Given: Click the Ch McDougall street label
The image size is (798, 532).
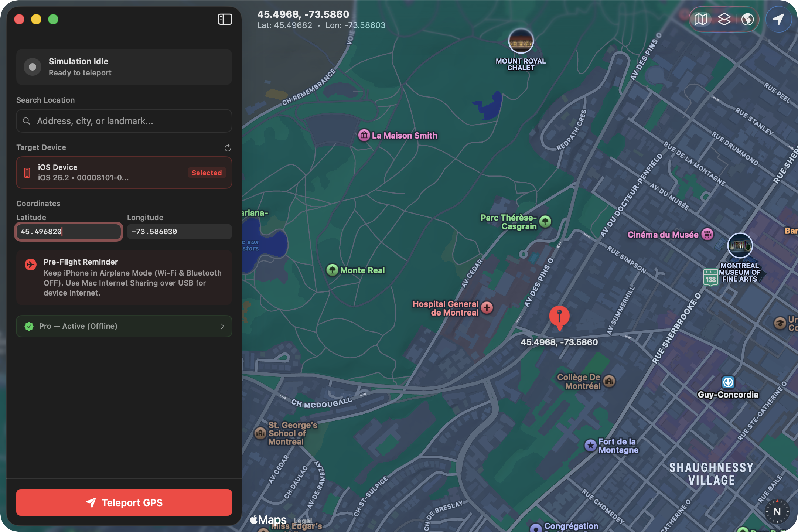Looking at the screenshot, I should (321, 403).
